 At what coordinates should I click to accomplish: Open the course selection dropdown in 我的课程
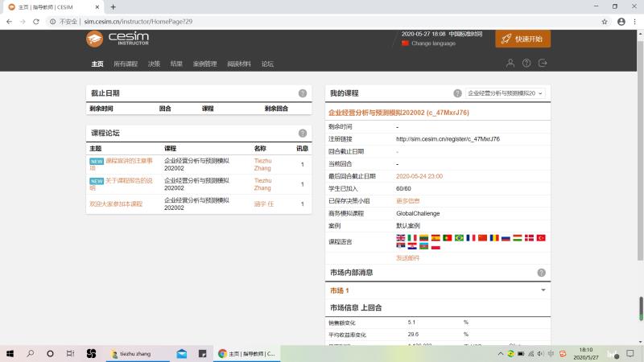(506, 93)
